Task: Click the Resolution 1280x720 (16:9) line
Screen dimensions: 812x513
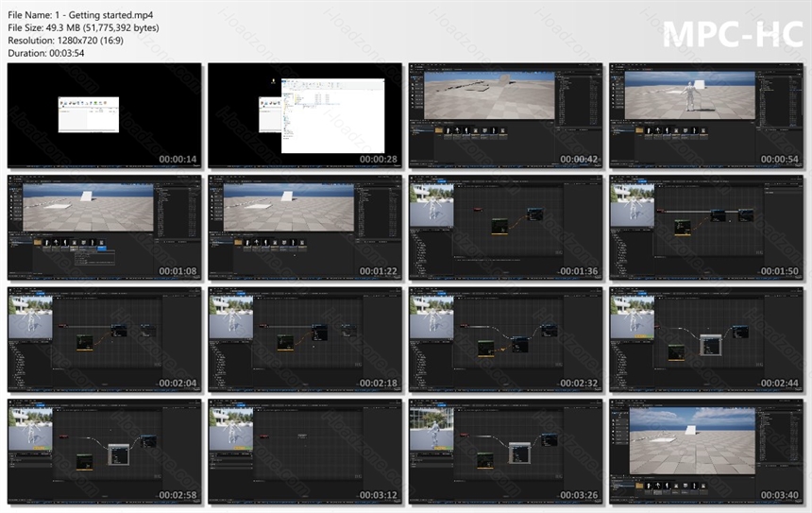Action: pos(66,40)
